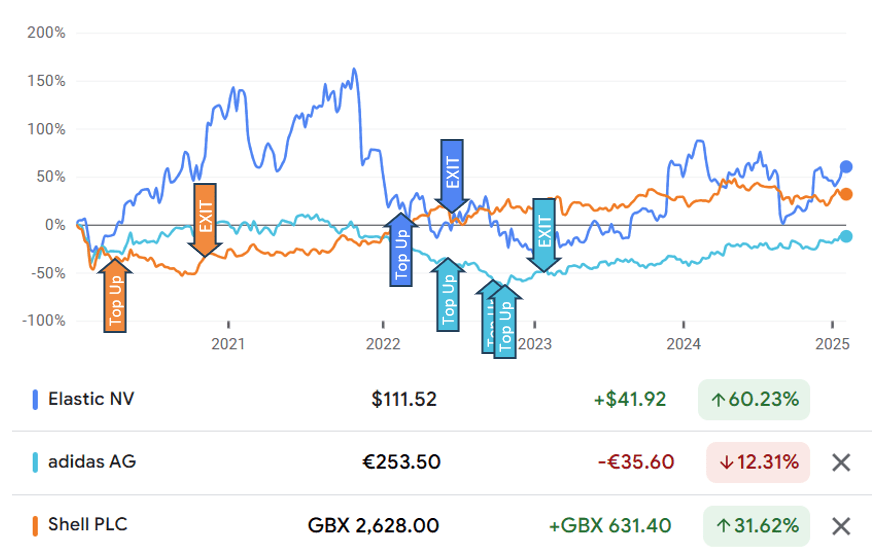Click the dark blue Top Up arrow
Image resolution: width=880 pixels, height=557 pixels.
400,252
